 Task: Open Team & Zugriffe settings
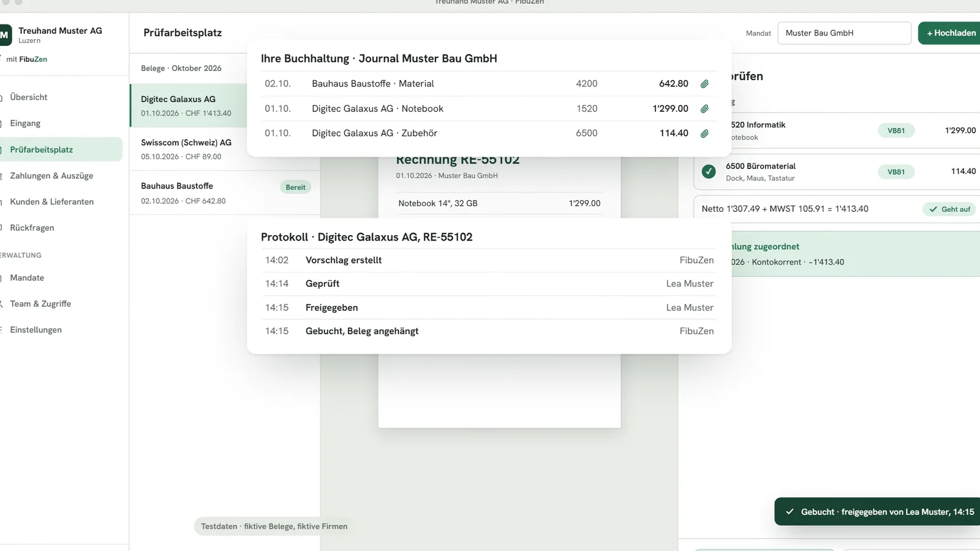tap(40, 304)
